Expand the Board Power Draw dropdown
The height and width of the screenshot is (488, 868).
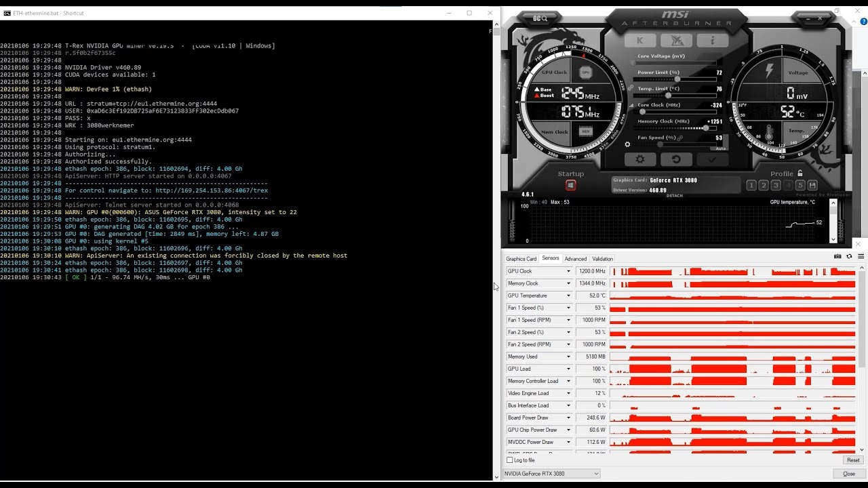(569, 418)
